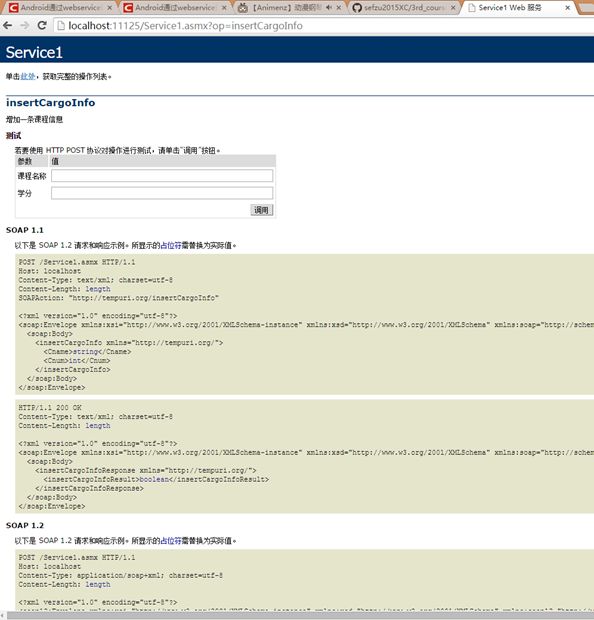594x620 pixels.
Task: Go back with the browser back arrow
Action: coord(7,26)
